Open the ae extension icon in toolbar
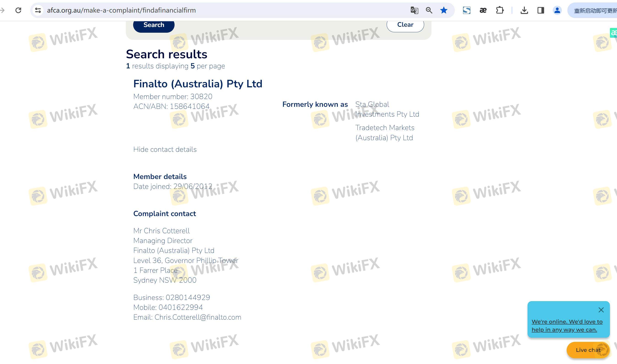Viewport: 617px width, 364px height. (483, 10)
